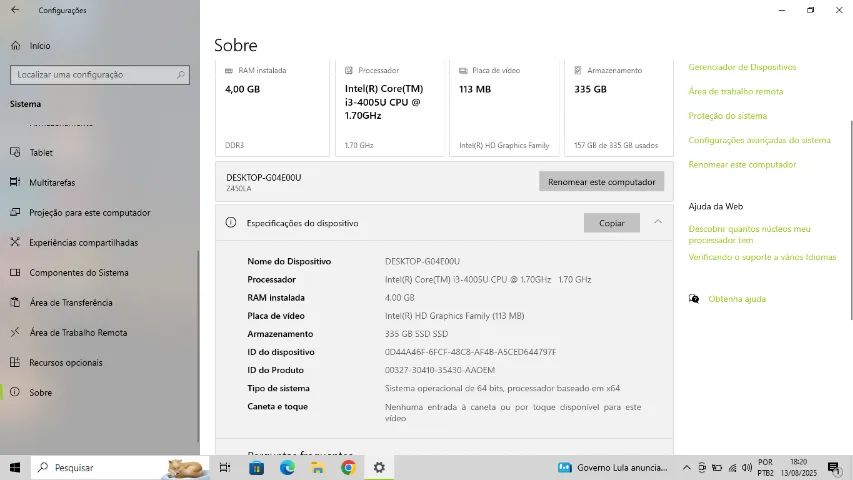Click the Copiar button
Screen dimensions: 853x480
(611, 223)
